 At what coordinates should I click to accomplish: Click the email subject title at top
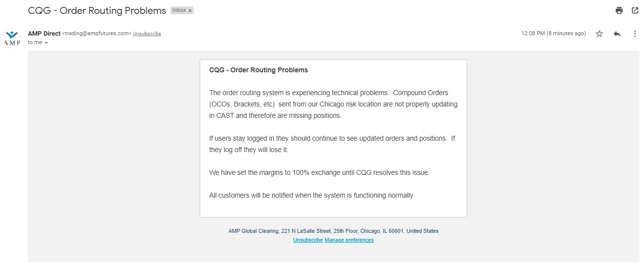[x=97, y=10]
